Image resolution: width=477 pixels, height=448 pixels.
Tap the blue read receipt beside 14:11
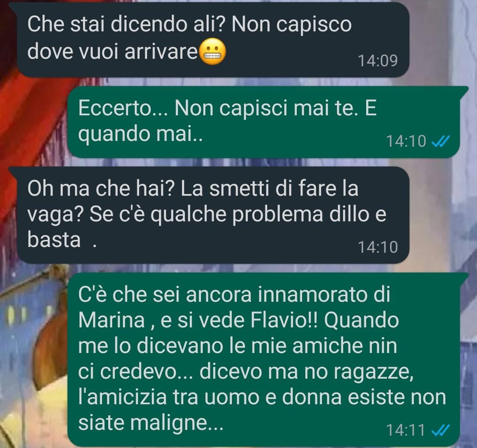click(x=440, y=430)
